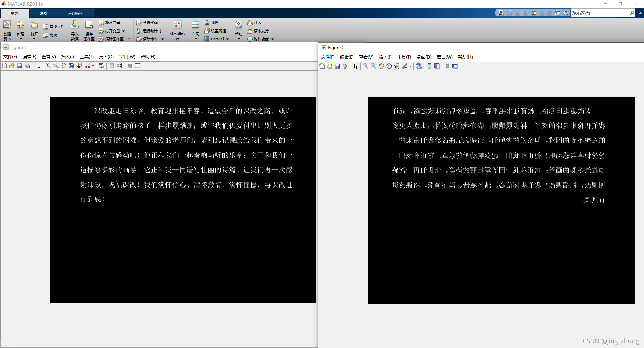This screenshot has width=644, height=348.
Task: Insert Colorbar in Figure 1 toolbar
Action: (112, 66)
